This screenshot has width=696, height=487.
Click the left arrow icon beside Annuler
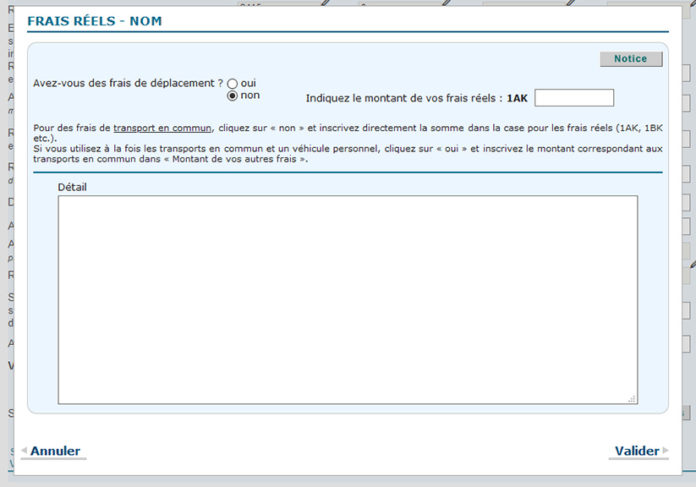point(24,452)
